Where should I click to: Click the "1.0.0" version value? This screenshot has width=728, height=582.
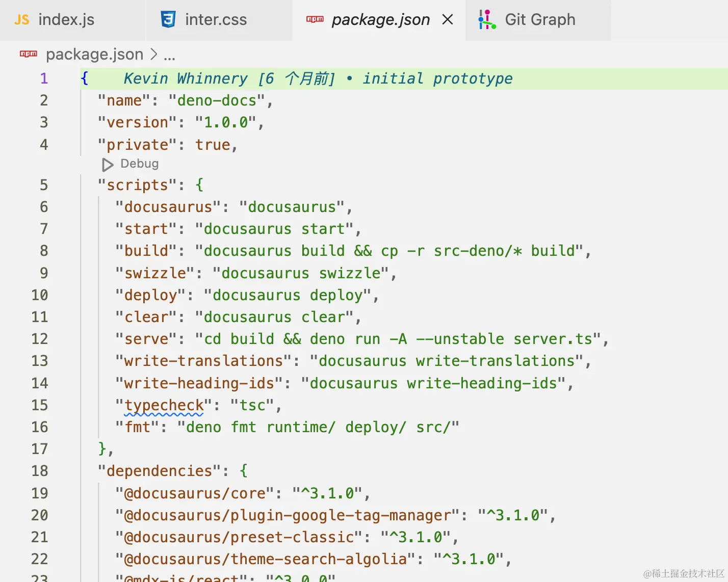click(226, 122)
